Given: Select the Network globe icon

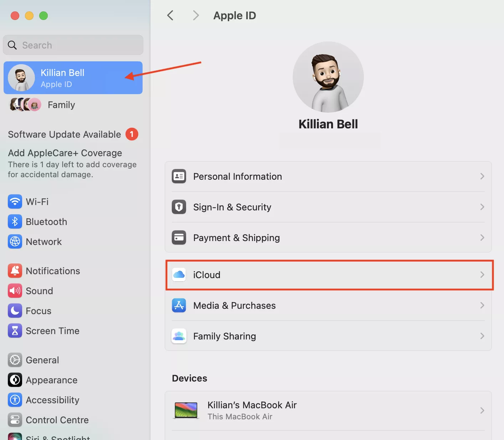Looking at the screenshot, I should coord(15,242).
